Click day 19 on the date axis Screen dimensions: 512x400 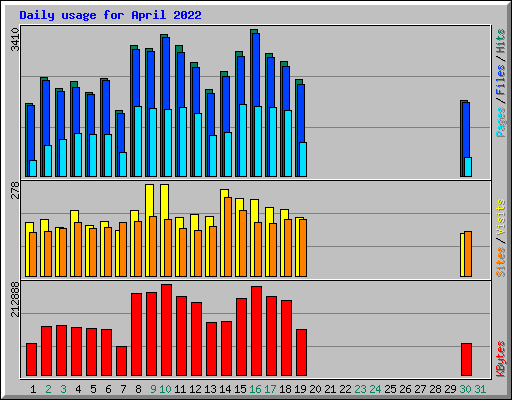300,389
